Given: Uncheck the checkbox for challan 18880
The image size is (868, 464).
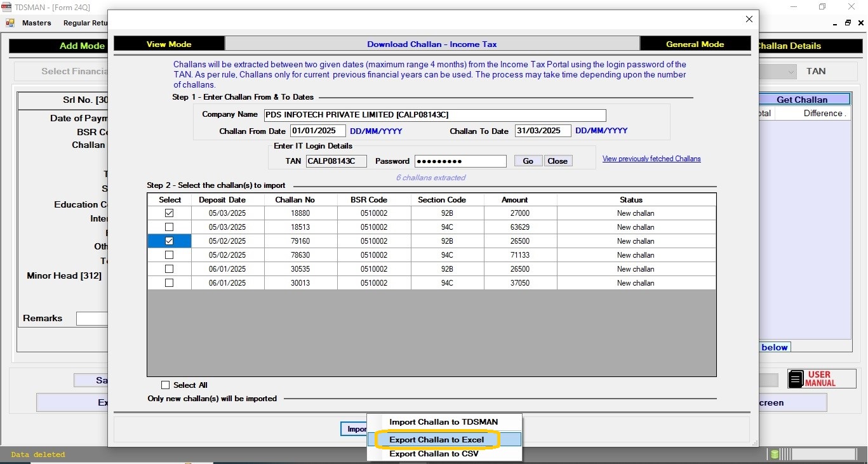Looking at the screenshot, I should (169, 213).
